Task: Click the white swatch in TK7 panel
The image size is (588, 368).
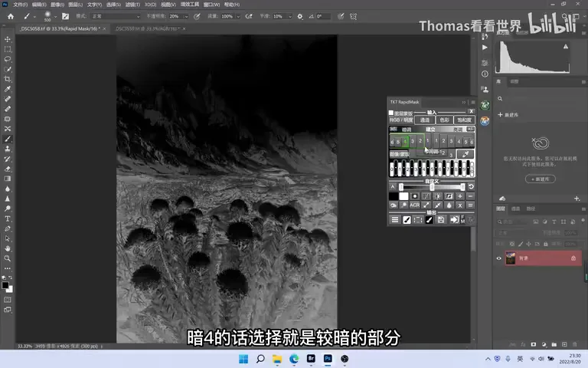Action: click(x=403, y=196)
